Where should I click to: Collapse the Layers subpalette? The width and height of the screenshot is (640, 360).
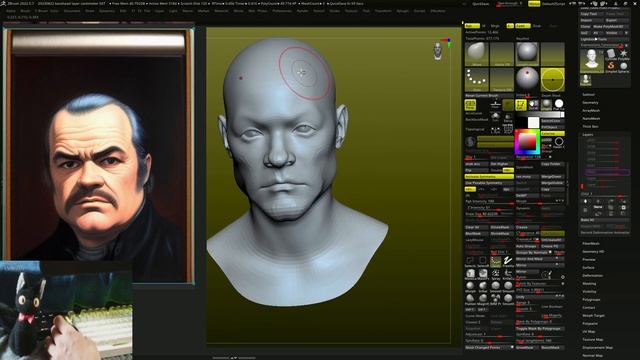pos(588,134)
